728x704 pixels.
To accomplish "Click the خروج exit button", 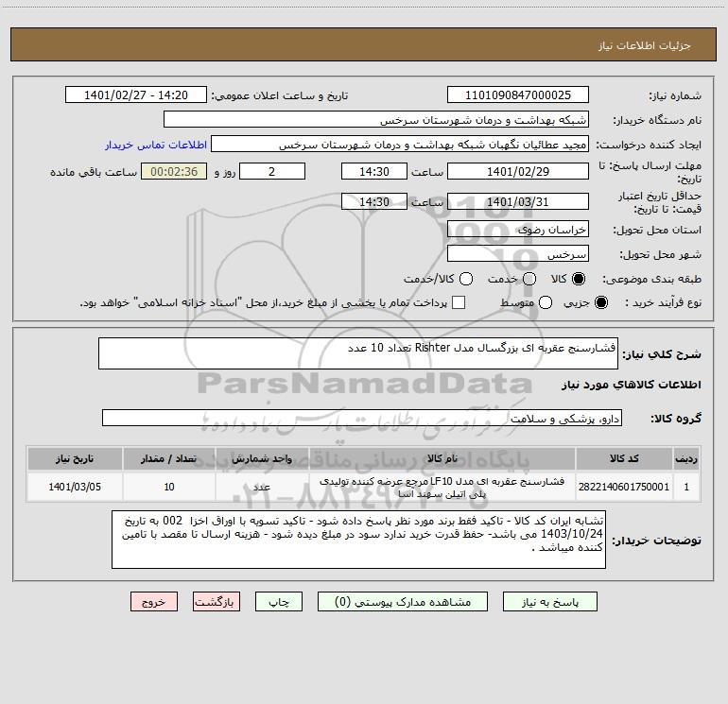I will [x=154, y=602].
